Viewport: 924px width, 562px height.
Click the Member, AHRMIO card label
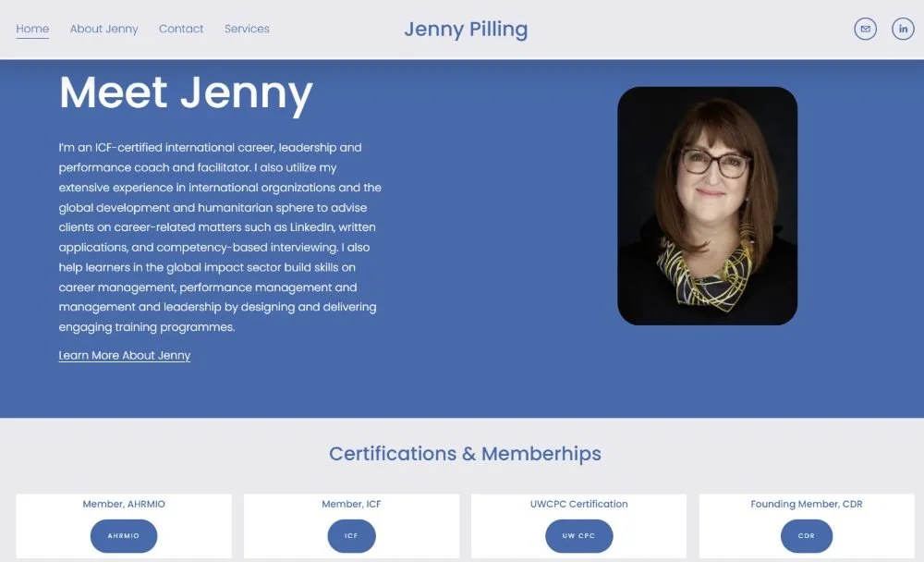tap(124, 504)
